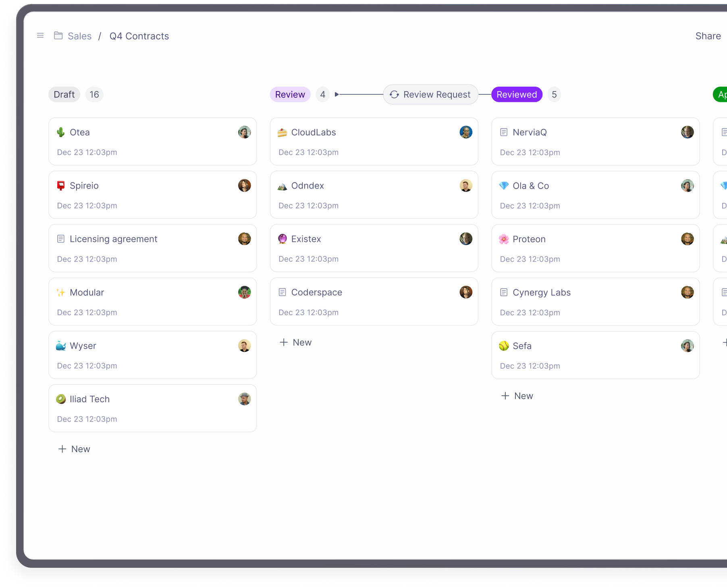
Task: Add a new card in Review column
Action: 296,342
